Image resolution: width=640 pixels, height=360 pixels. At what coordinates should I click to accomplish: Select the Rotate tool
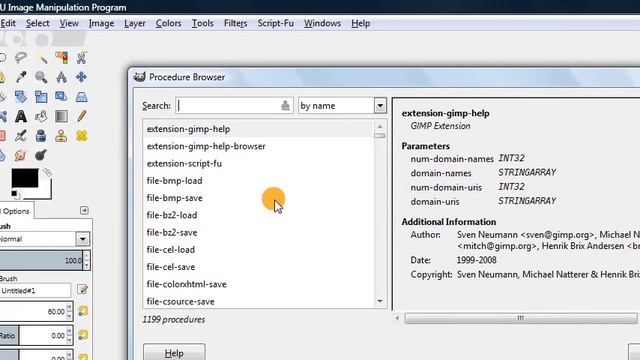[21, 97]
